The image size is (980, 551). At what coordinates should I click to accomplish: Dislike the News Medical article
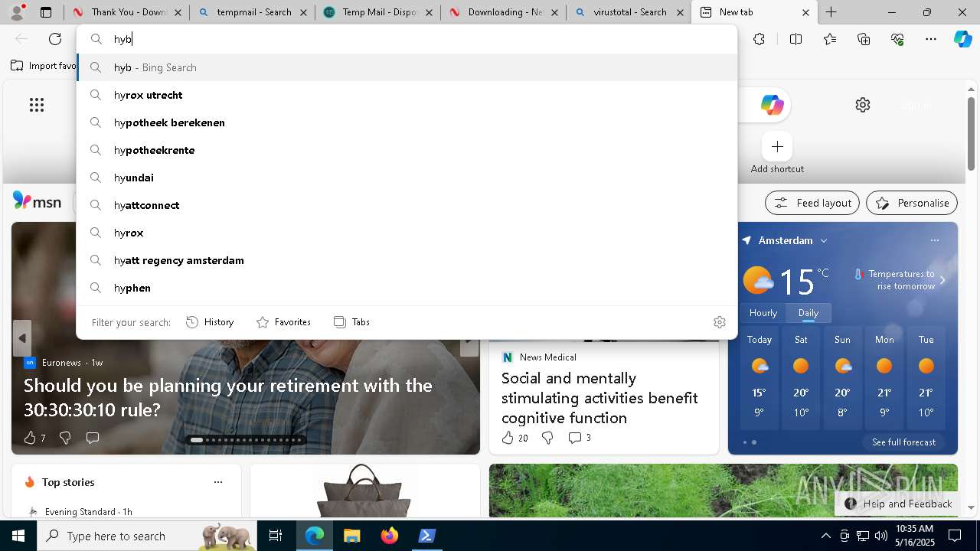coord(547,438)
